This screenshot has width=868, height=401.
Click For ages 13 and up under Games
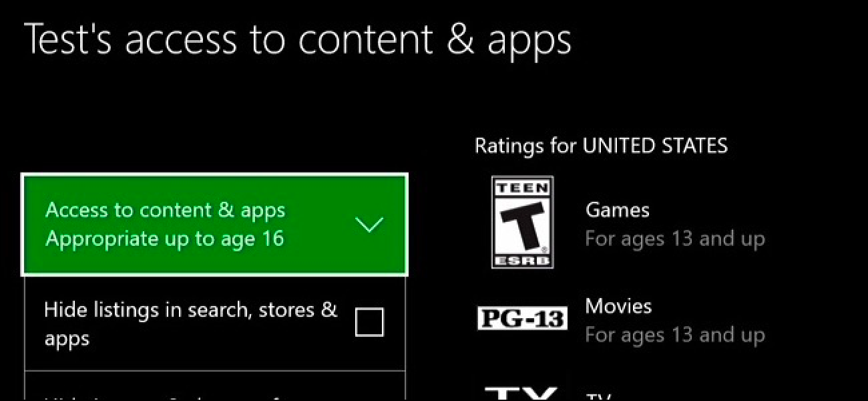675,239
